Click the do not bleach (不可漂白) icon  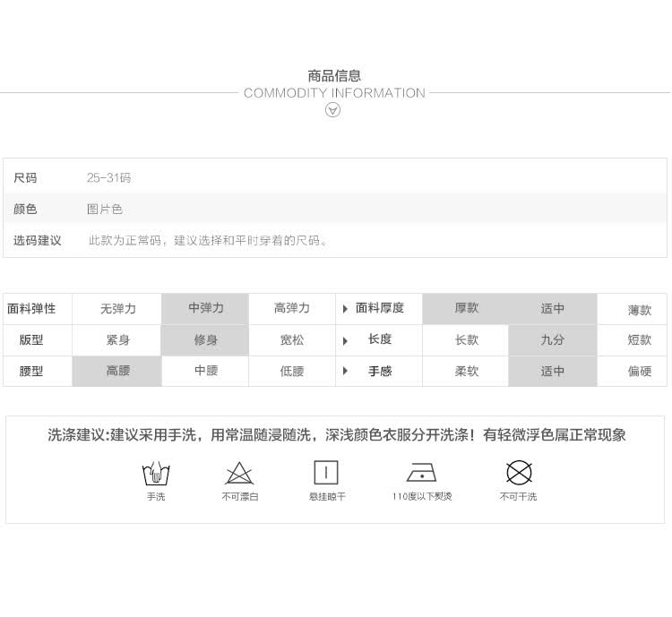pos(239,473)
